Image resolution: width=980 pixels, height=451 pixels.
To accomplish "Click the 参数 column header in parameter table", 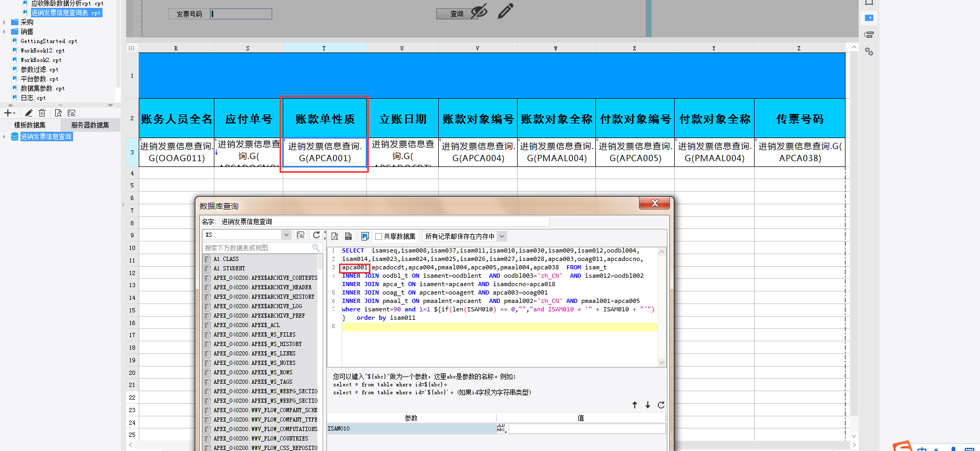I will pos(411,418).
